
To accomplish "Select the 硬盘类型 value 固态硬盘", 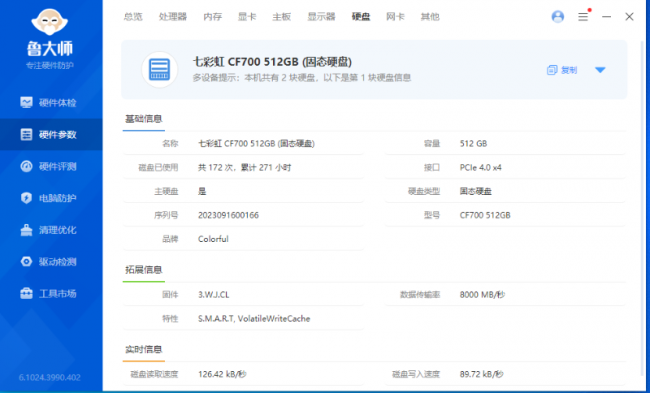I will click(475, 191).
